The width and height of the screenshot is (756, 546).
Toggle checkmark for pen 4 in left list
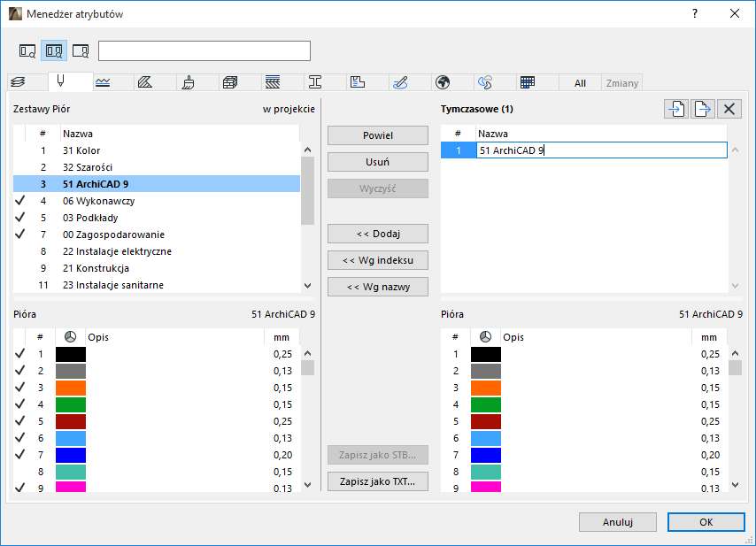(19, 404)
